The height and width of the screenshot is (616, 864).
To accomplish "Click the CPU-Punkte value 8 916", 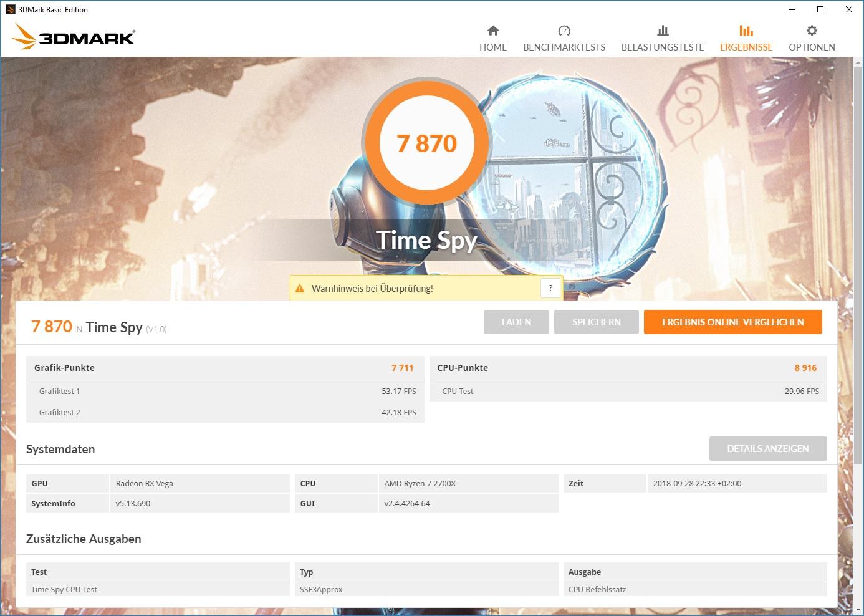I will click(x=805, y=368).
